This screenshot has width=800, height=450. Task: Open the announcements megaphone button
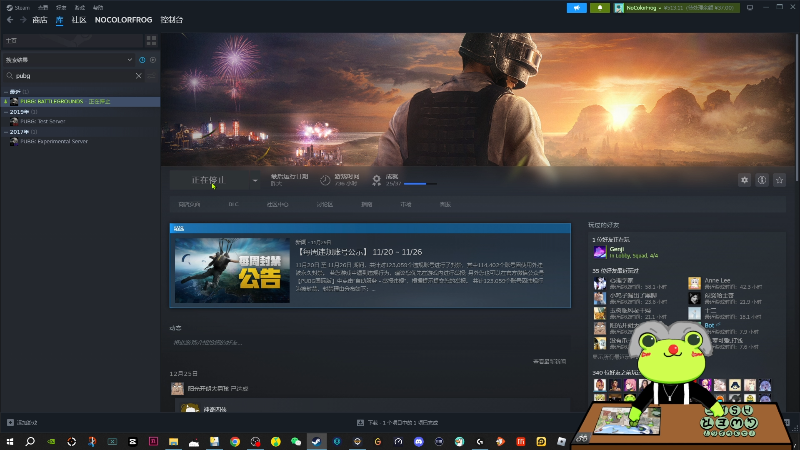click(577, 8)
